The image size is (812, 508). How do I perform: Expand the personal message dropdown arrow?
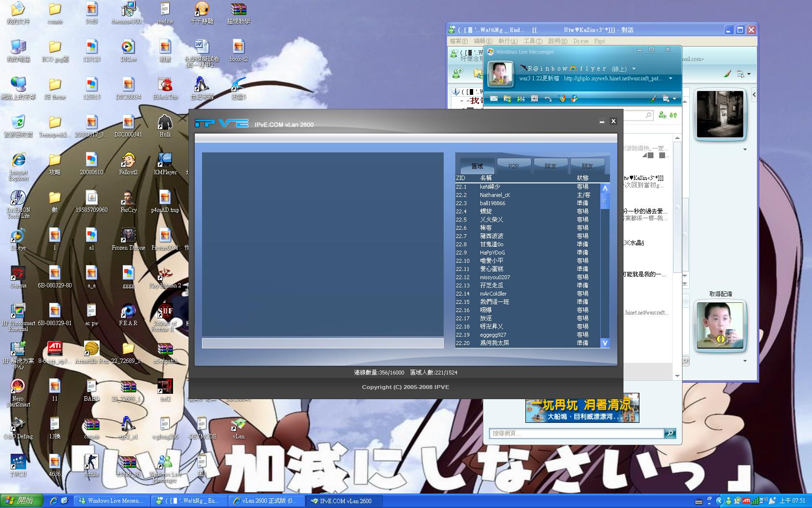670,78
